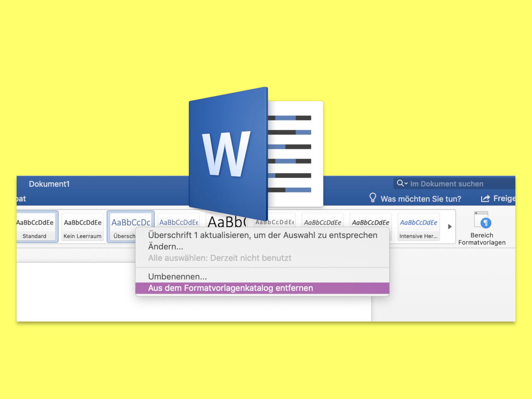Click the Dokument1 window title
This screenshot has height=399, width=532.
pos(49,184)
